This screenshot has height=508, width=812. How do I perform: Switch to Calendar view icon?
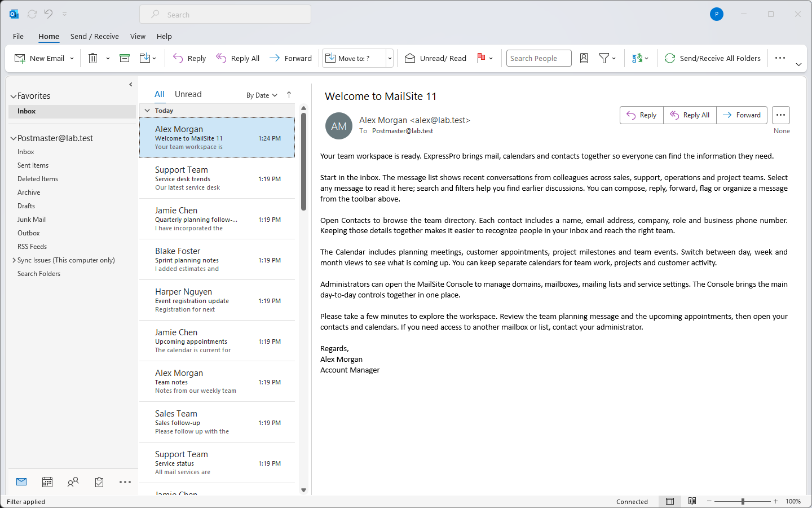pos(47,482)
